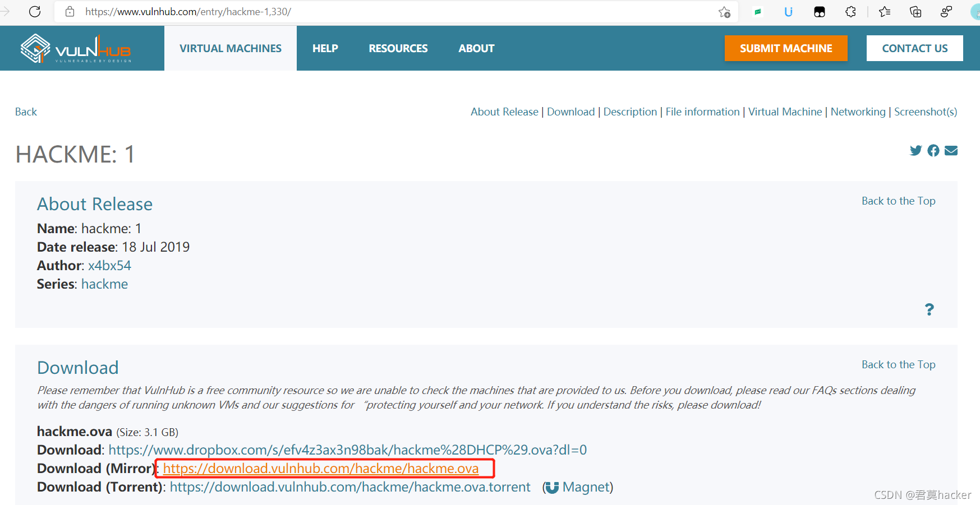Screen dimensions: 980x505
Task: Click the green flag extension icon
Action: point(758,12)
